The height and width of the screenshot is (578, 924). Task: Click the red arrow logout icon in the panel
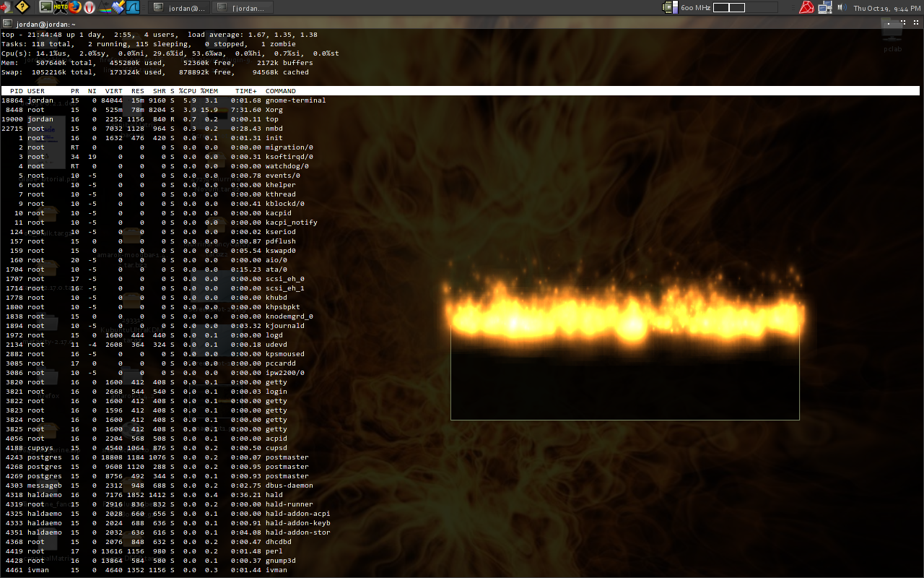click(6, 7)
